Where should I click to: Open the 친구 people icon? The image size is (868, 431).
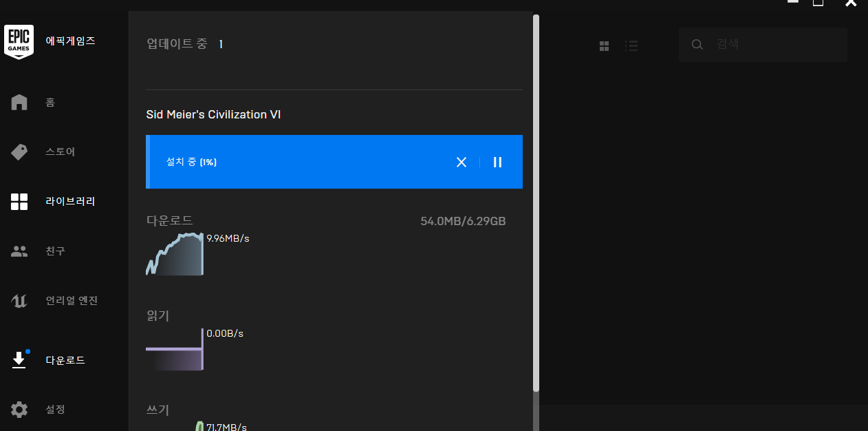(19, 251)
